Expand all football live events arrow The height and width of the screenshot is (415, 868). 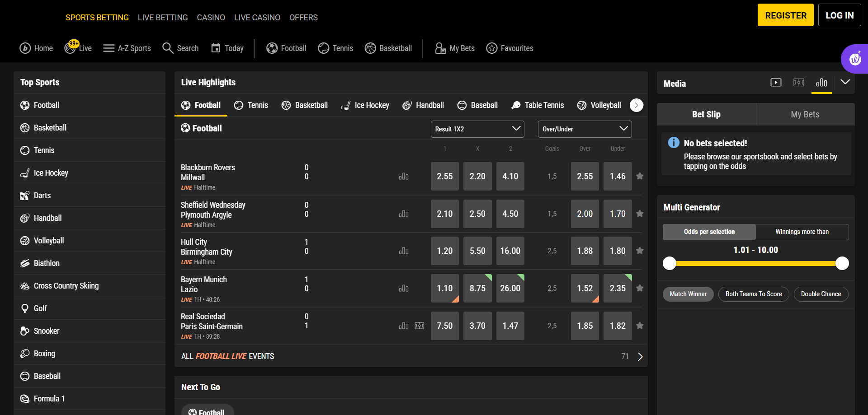click(x=640, y=357)
